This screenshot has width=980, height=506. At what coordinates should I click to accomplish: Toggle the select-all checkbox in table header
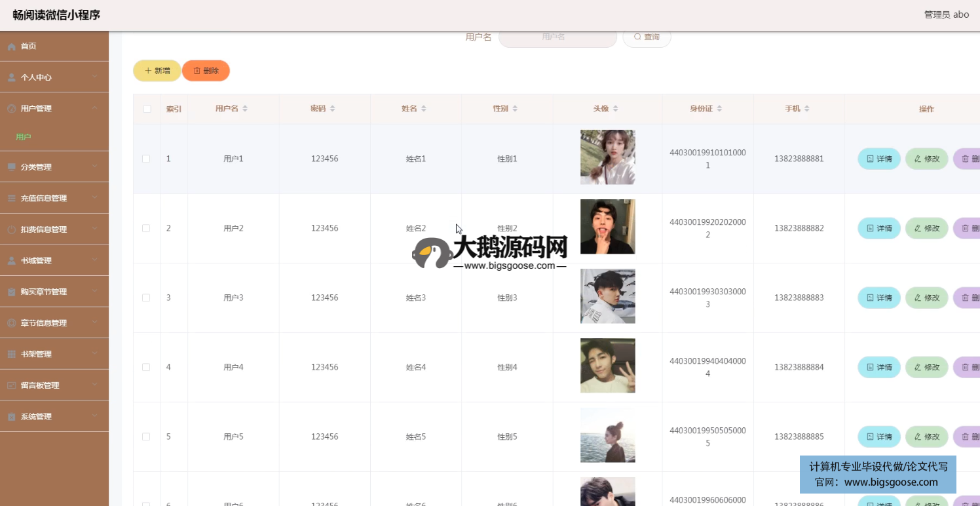point(147,109)
